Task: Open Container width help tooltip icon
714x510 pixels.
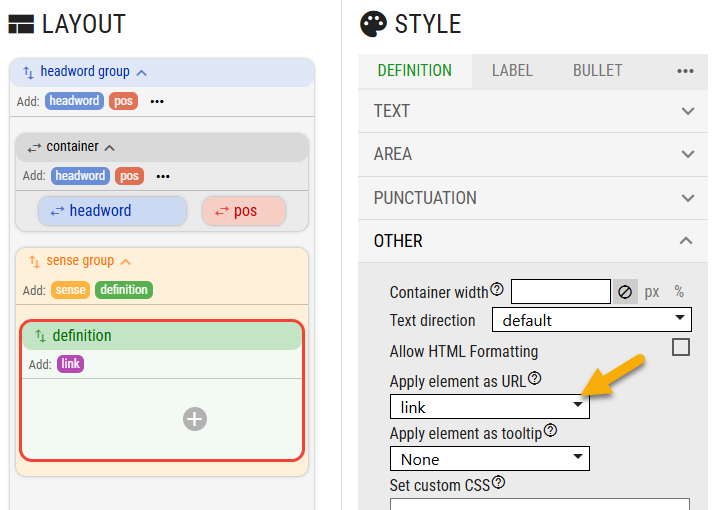Action: [497, 289]
